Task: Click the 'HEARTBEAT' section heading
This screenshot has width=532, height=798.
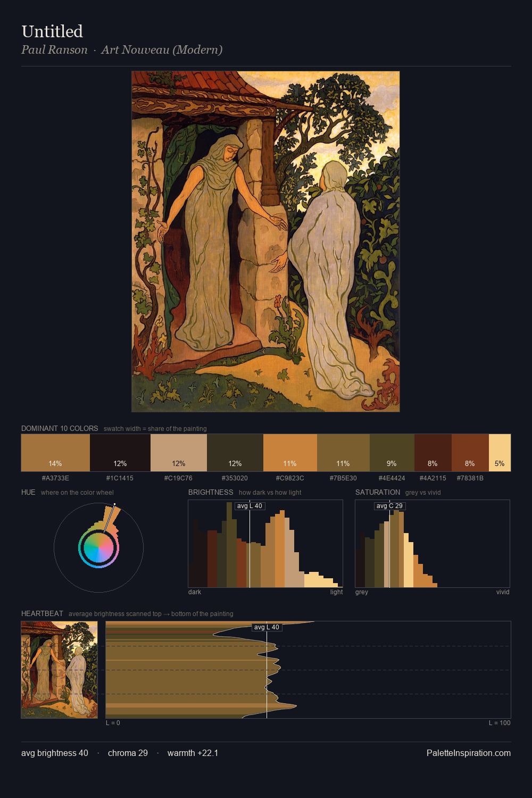Action: point(42,613)
